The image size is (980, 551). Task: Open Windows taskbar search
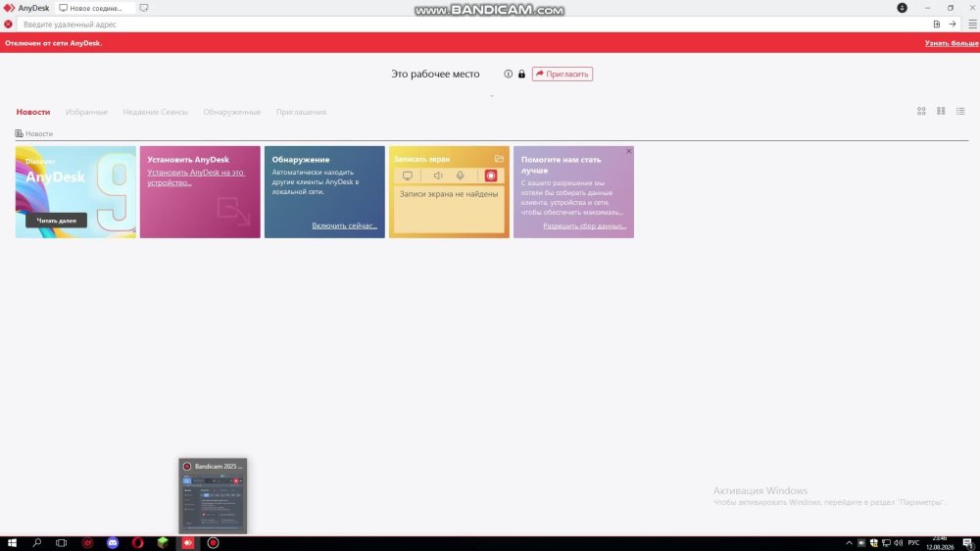[x=37, y=543]
